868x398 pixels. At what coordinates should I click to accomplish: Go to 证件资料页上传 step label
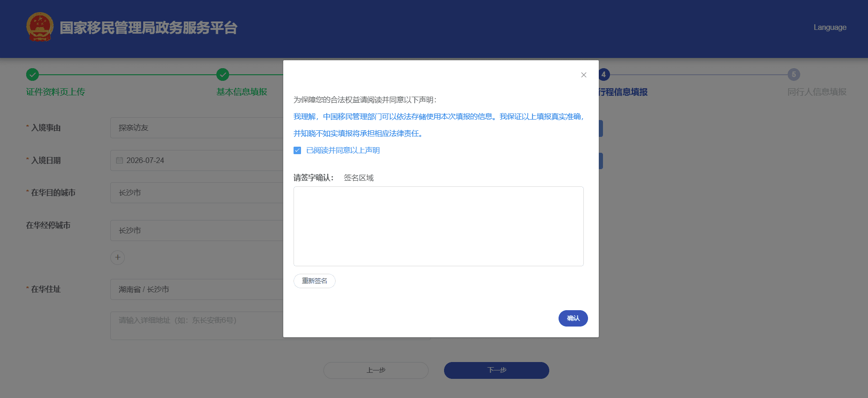click(56, 92)
